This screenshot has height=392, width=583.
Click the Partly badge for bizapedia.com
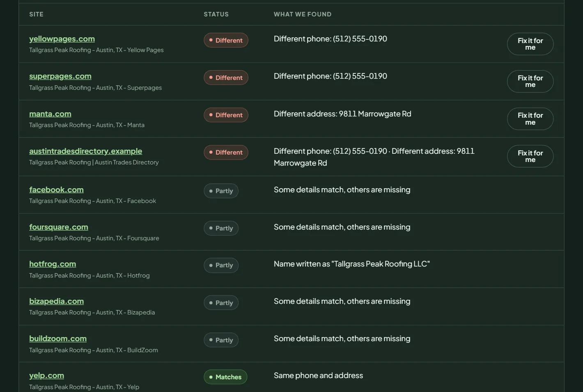221,303
